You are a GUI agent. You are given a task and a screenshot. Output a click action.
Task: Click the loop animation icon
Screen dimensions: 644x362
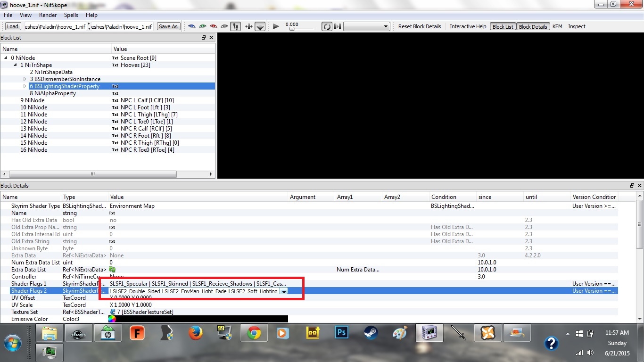point(327,26)
